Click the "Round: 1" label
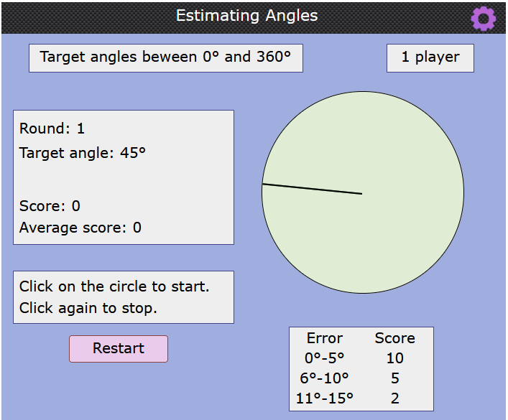The image size is (508, 420). pyautogui.click(x=52, y=129)
